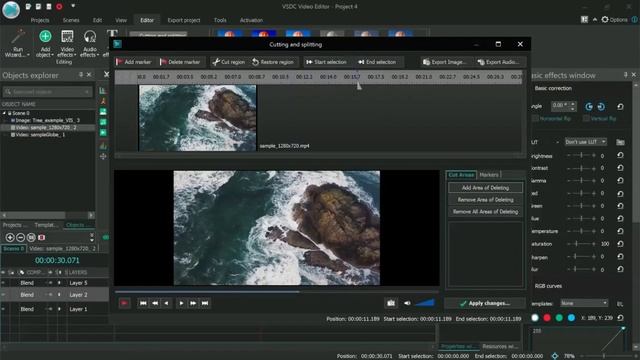Screen dimensions: 640x360
Task: Enable the Vertical flip checkbox
Action: (587, 119)
